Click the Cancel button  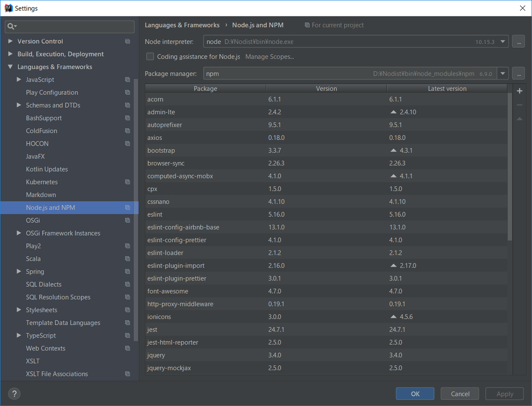(x=460, y=394)
